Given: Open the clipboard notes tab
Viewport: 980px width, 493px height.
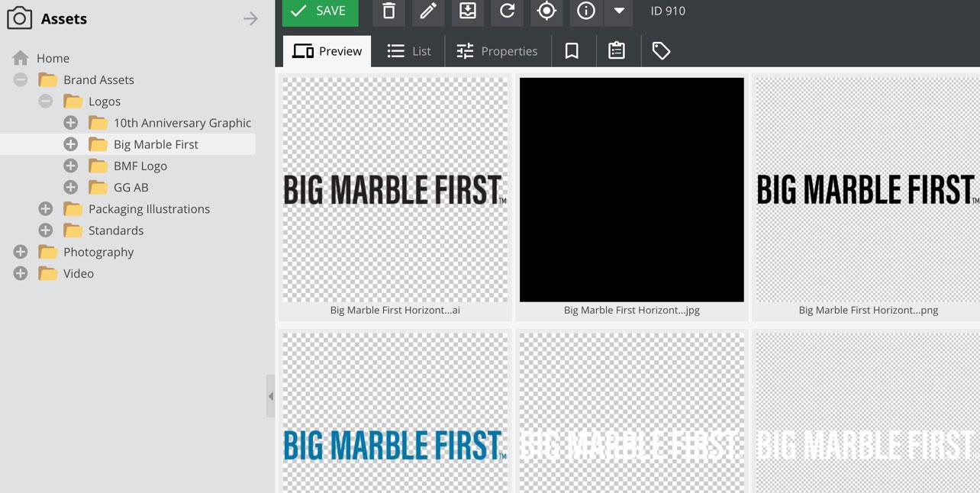Looking at the screenshot, I should point(617,51).
